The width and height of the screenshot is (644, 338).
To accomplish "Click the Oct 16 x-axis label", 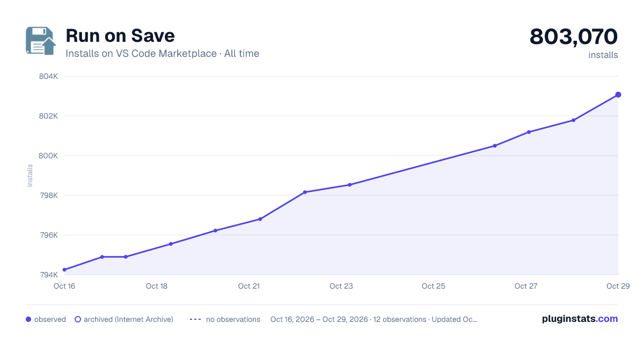I will (x=64, y=286).
